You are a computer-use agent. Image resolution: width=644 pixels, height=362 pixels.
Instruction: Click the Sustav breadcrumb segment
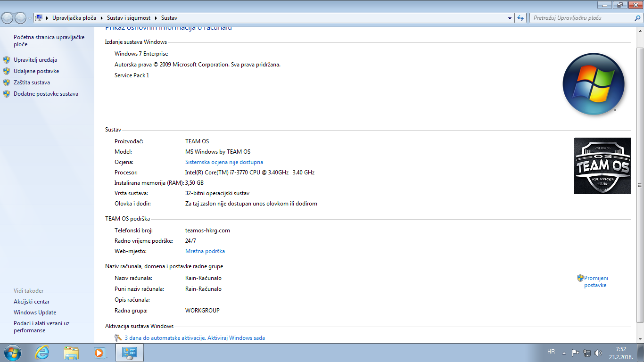(x=169, y=18)
